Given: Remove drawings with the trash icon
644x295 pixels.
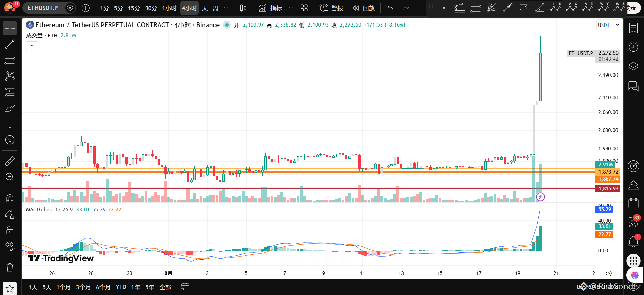Looking at the screenshot, I should (10, 267).
